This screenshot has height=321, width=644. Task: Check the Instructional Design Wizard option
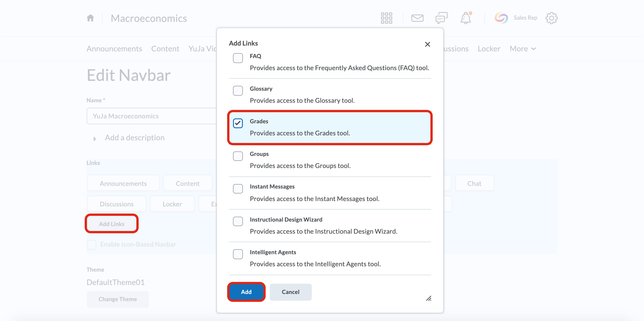[238, 221]
